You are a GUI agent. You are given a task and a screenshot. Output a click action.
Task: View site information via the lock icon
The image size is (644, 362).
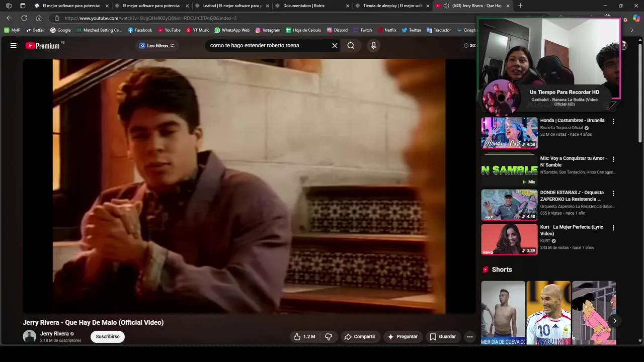(57, 18)
